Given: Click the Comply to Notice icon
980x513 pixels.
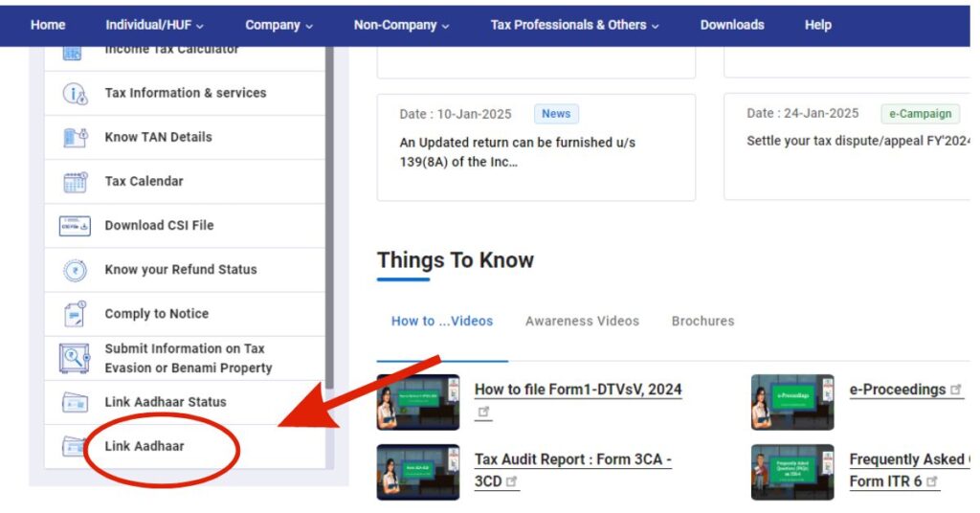Looking at the screenshot, I should click(x=75, y=314).
